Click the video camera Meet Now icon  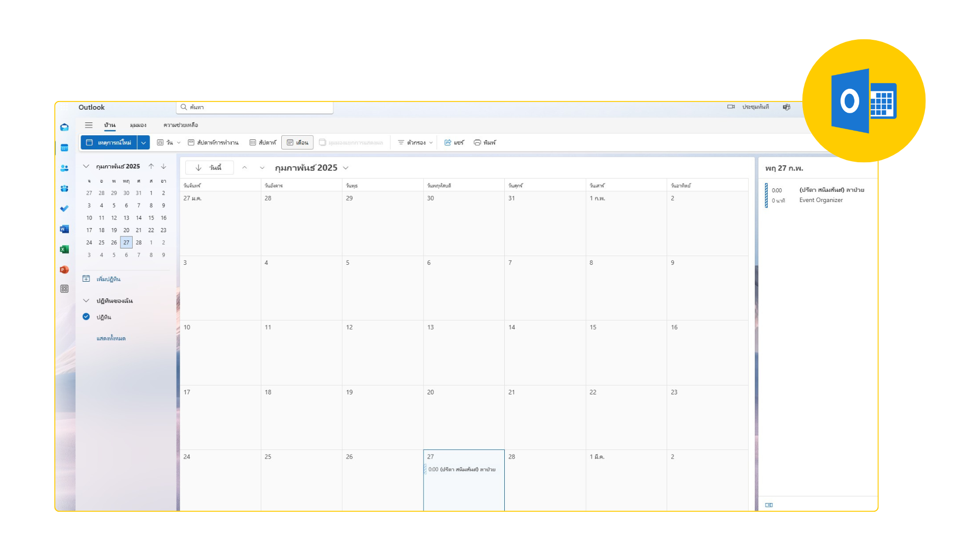point(731,107)
